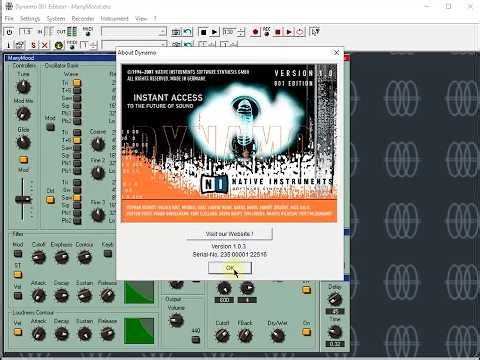Click the Glide knob
480x360 pixels.
(23, 142)
